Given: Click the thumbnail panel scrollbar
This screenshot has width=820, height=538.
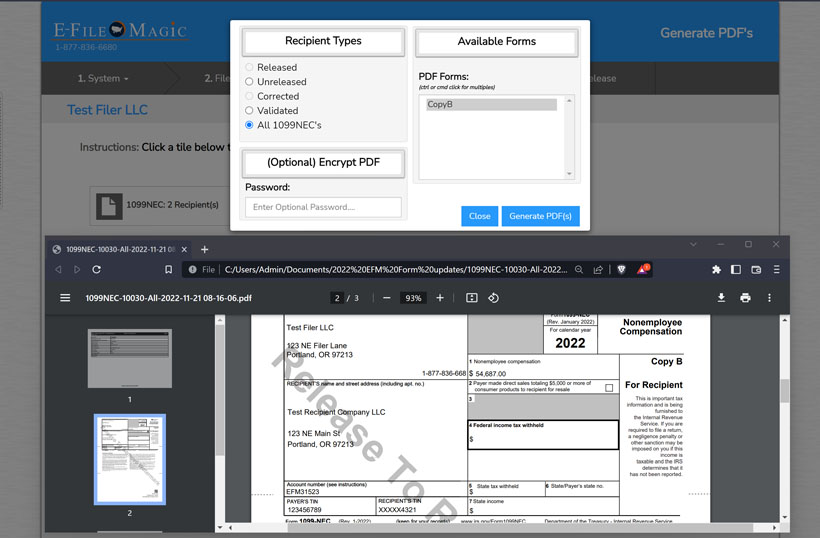Looking at the screenshot, I should [x=220, y=390].
